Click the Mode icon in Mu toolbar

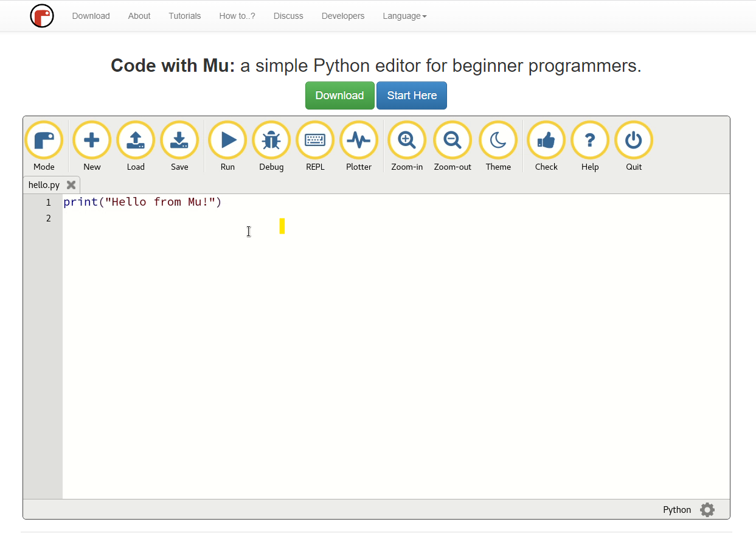point(44,141)
